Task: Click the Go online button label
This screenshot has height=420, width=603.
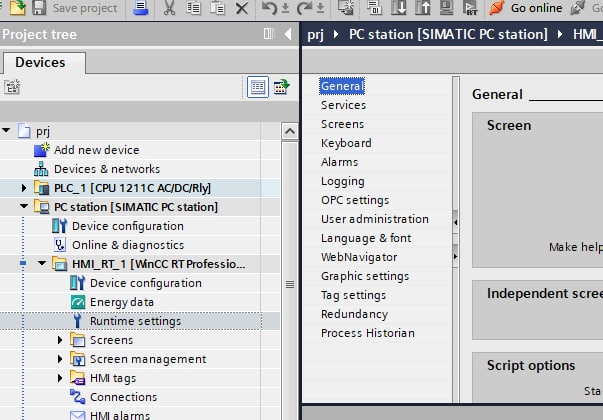Action: [x=536, y=8]
